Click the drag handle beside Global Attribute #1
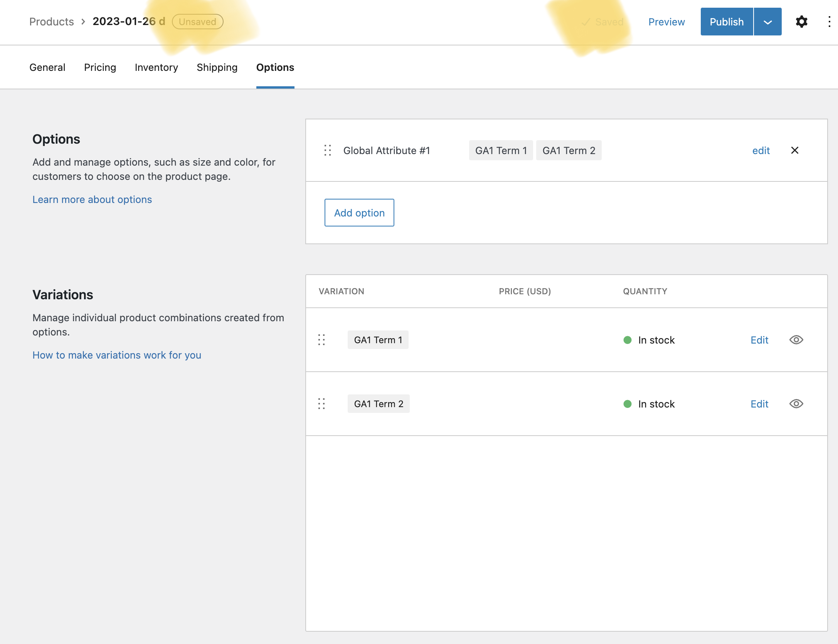Screen dimensions: 838x644 point(328,150)
